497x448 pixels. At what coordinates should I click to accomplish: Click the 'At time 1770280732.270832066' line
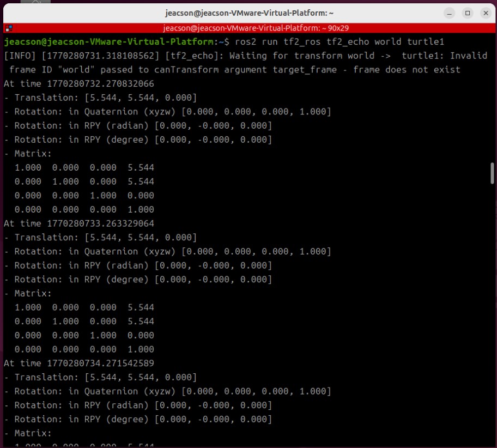79,84
